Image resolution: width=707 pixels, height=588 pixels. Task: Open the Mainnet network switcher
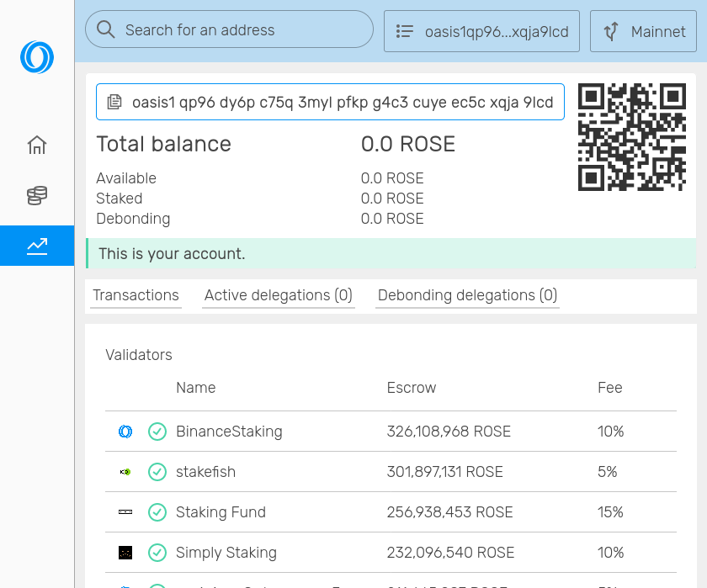(643, 31)
